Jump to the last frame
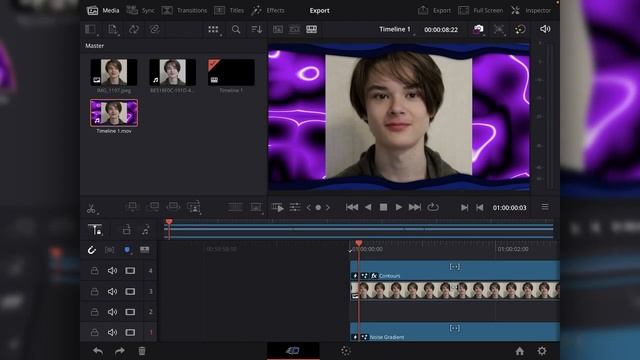640x360 pixels. click(415, 207)
